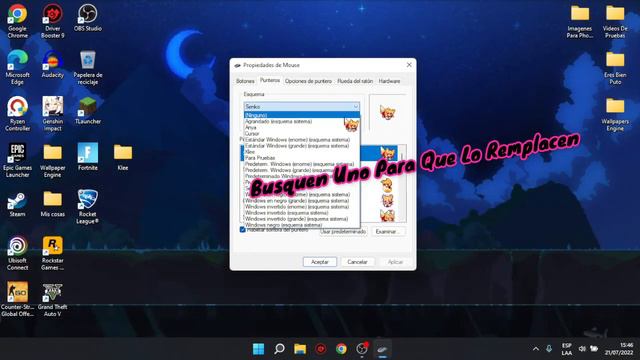This screenshot has width=640, height=360.
Task: Open ESP LAA language selector
Action: coord(567,349)
